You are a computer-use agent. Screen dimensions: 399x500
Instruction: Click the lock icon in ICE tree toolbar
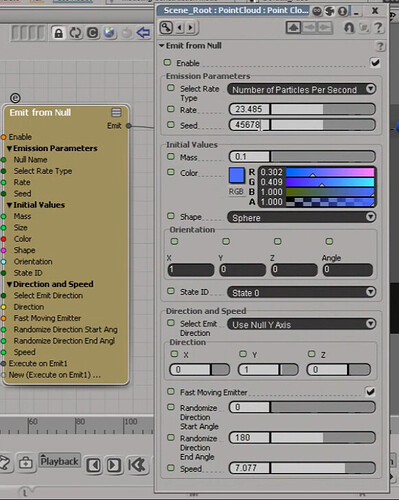(x=58, y=33)
